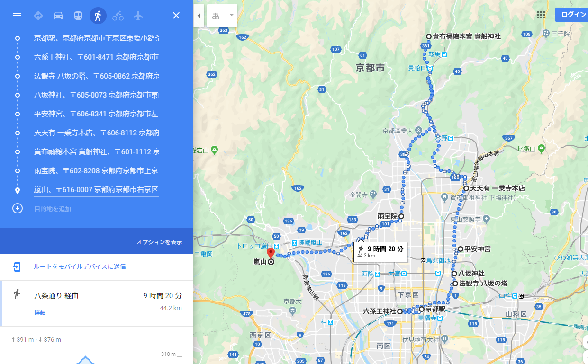Switch to transit directions mode
Screen dimensions: 588x364
[78, 16]
